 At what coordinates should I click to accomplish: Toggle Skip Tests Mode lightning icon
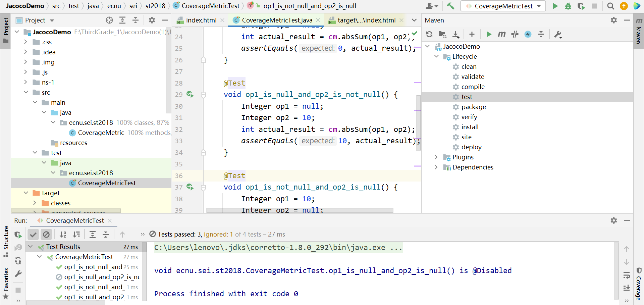click(x=528, y=34)
